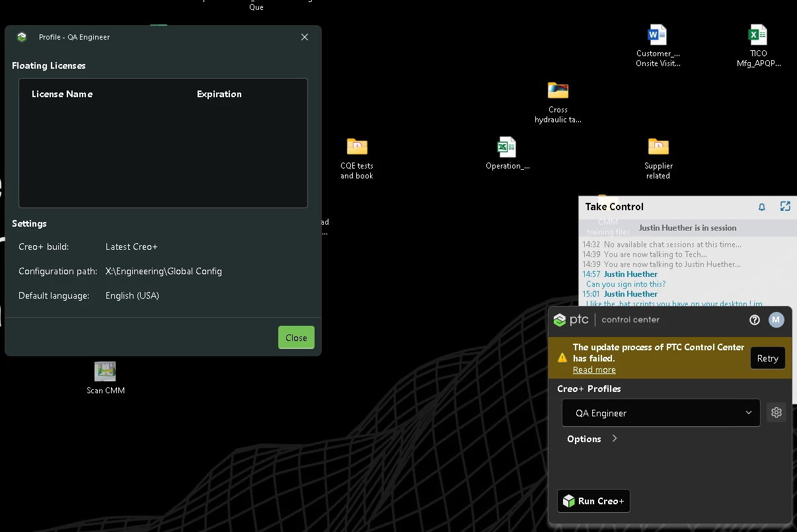
Task: Select the Expiration column header
Action: (x=219, y=94)
